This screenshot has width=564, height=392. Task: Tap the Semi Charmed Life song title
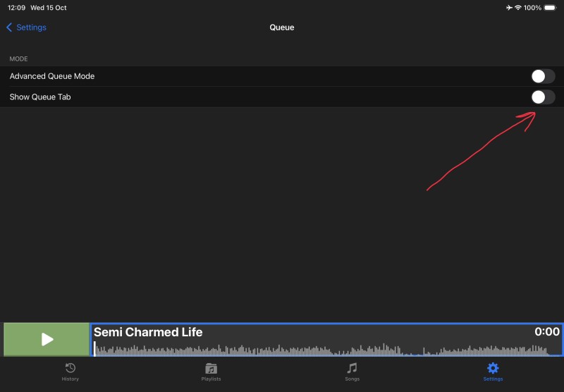click(148, 332)
